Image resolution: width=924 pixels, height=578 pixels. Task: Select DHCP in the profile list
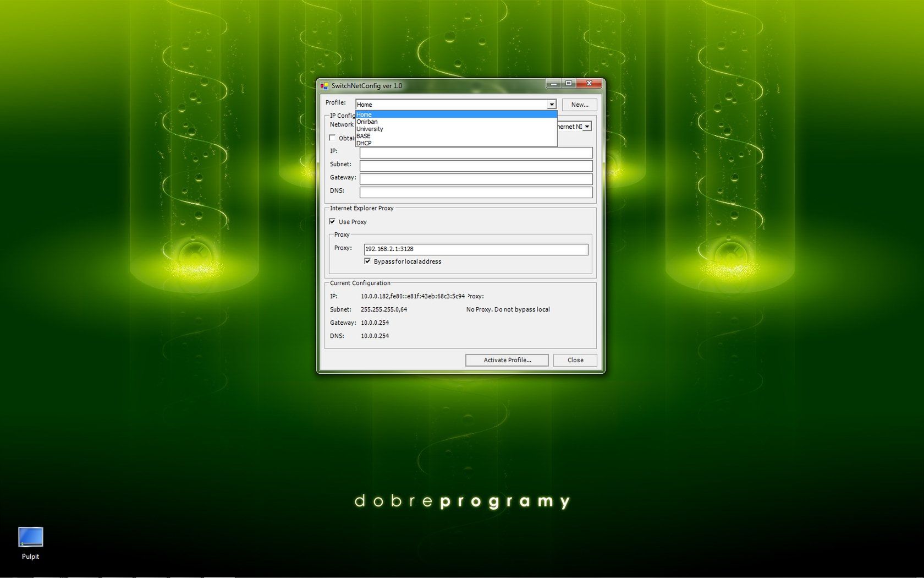point(456,143)
